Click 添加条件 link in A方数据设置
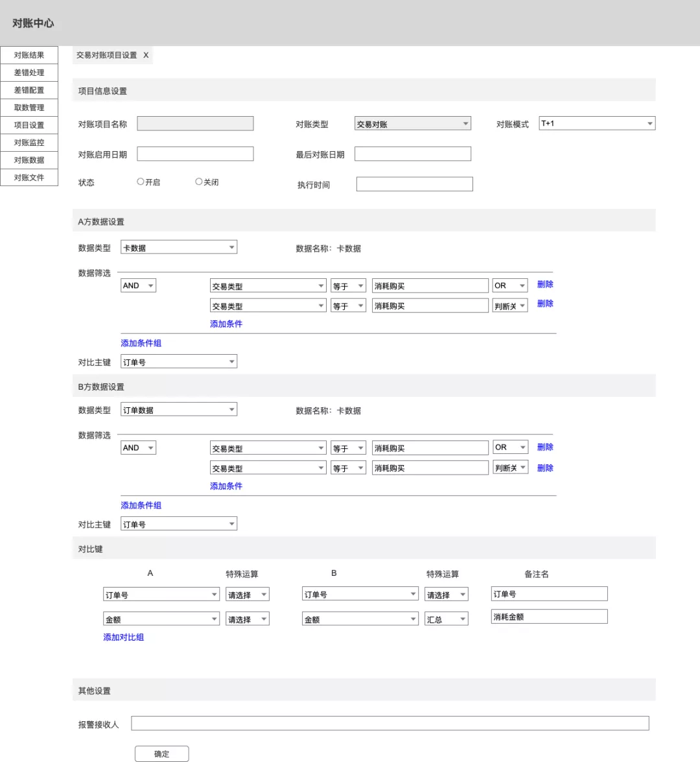 click(x=226, y=324)
